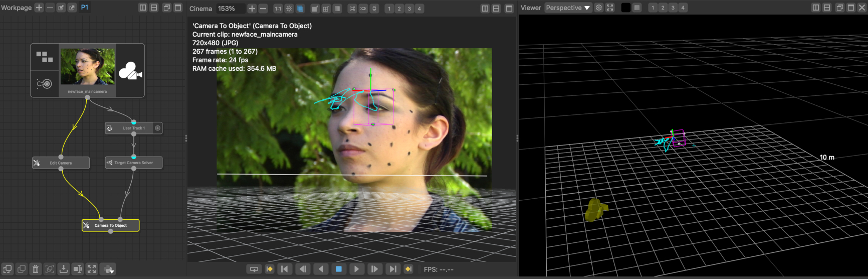
Task: Open the cloud dropdown in Workpage toolbar
Action: (108, 269)
